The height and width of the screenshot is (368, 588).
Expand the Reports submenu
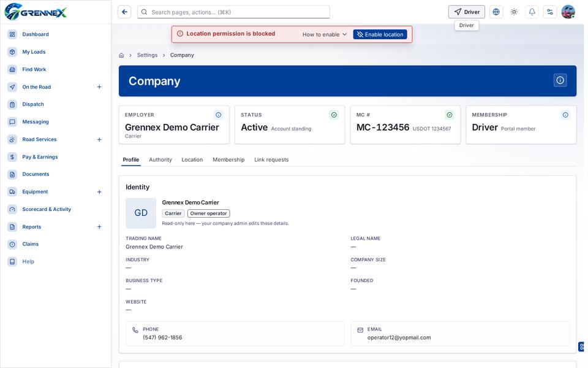(99, 227)
